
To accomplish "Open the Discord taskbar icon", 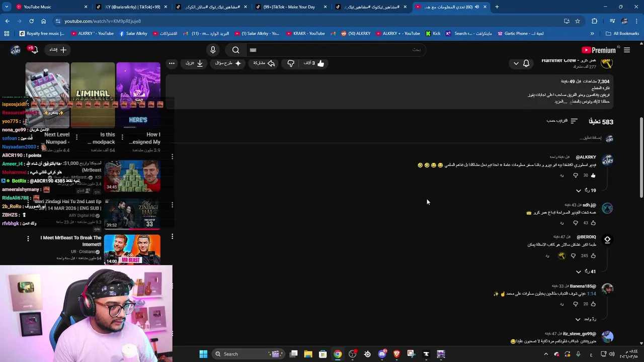I will (382, 354).
